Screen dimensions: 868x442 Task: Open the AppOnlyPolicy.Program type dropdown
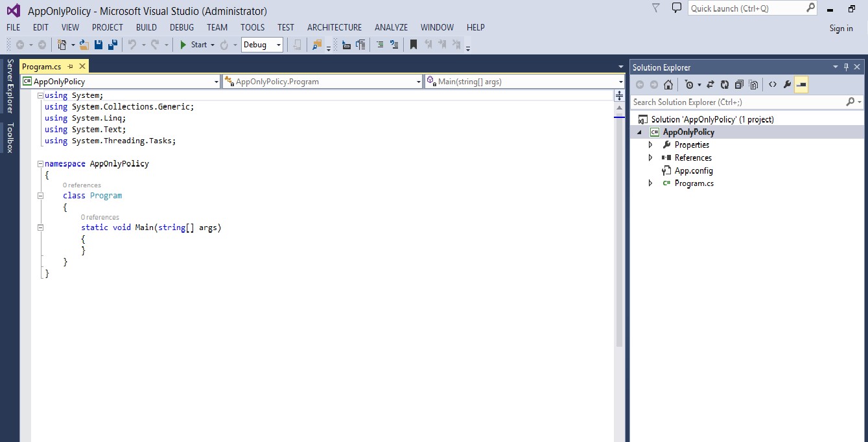pos(322,82)
